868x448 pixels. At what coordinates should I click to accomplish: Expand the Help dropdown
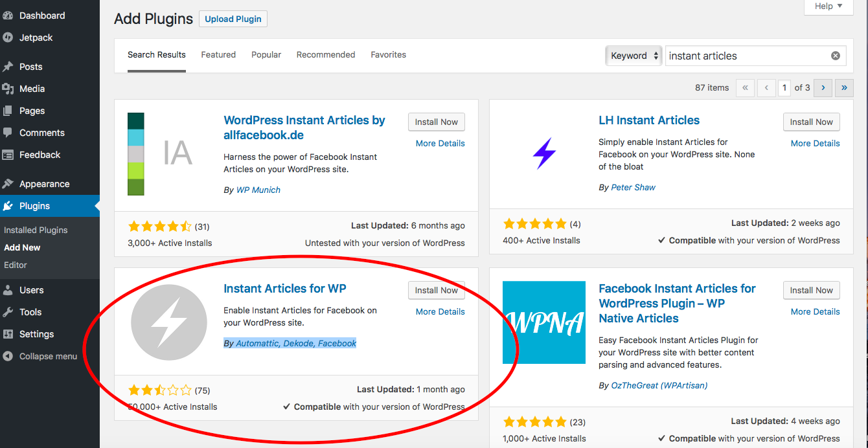[828, 6]
